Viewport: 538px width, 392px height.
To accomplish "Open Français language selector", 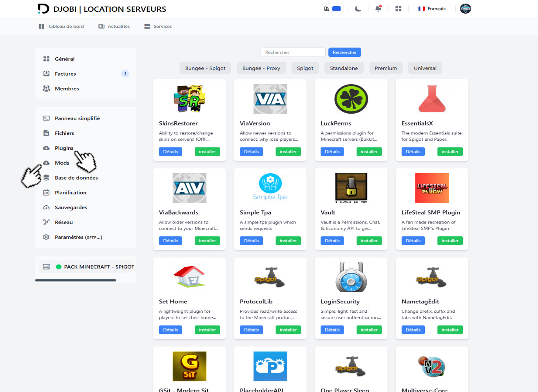I will 432,9.
